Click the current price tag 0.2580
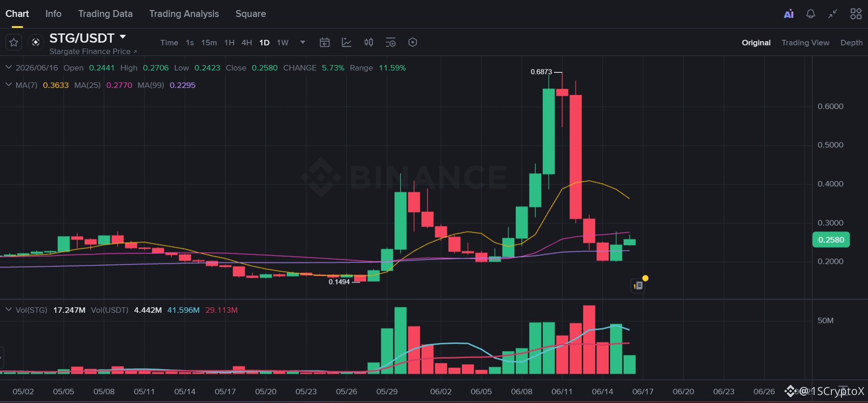Screen dimensions: 868x403 831,240
